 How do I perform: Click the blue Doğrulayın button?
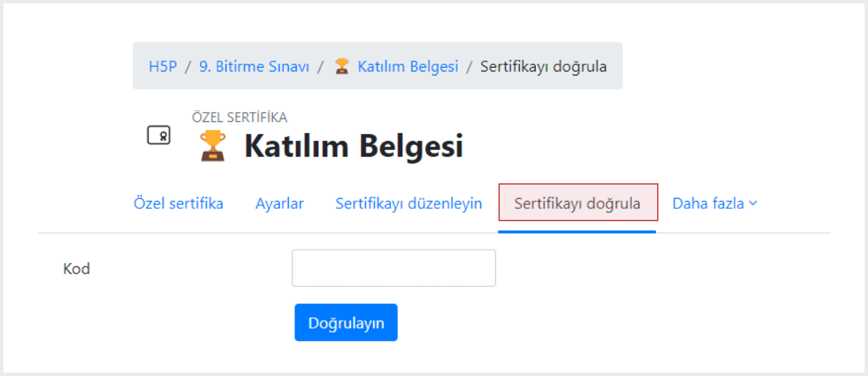346,322
